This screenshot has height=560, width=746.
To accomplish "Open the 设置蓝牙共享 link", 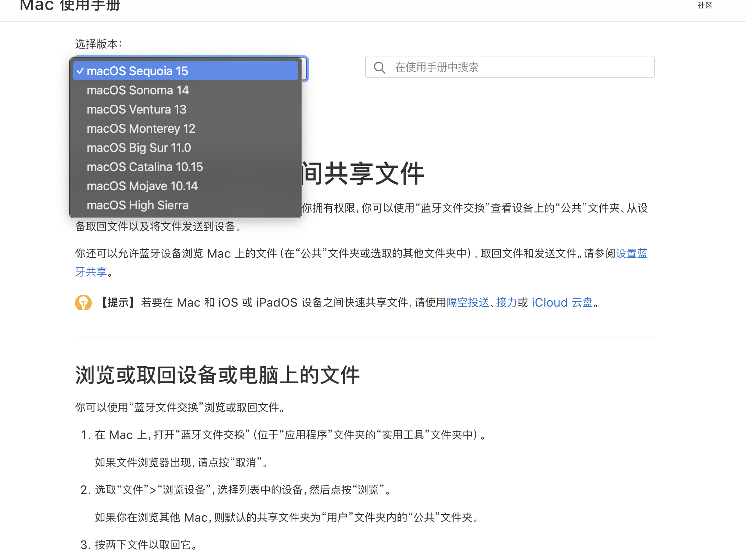I will point(631,253).
